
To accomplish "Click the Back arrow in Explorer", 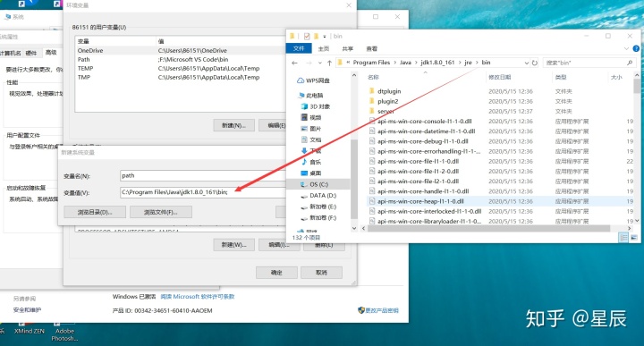I will pos(294,63).
